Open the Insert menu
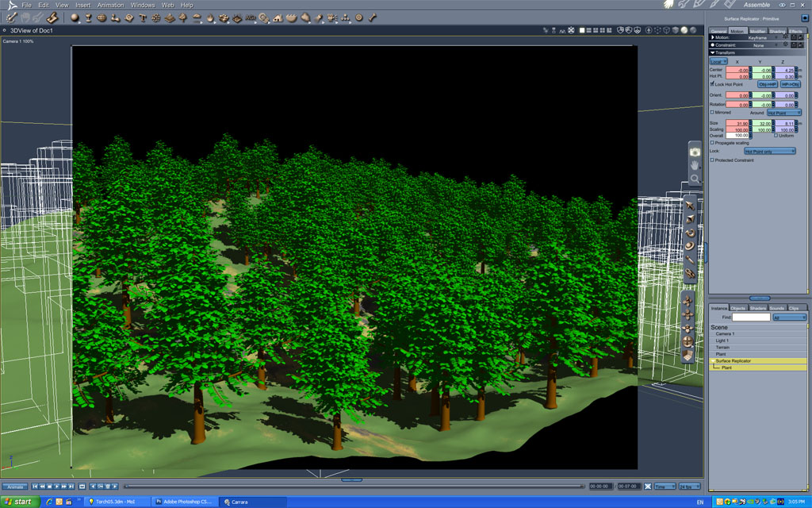Image resolution: width=812 pixels, height=508 pixels. point(82,5)
